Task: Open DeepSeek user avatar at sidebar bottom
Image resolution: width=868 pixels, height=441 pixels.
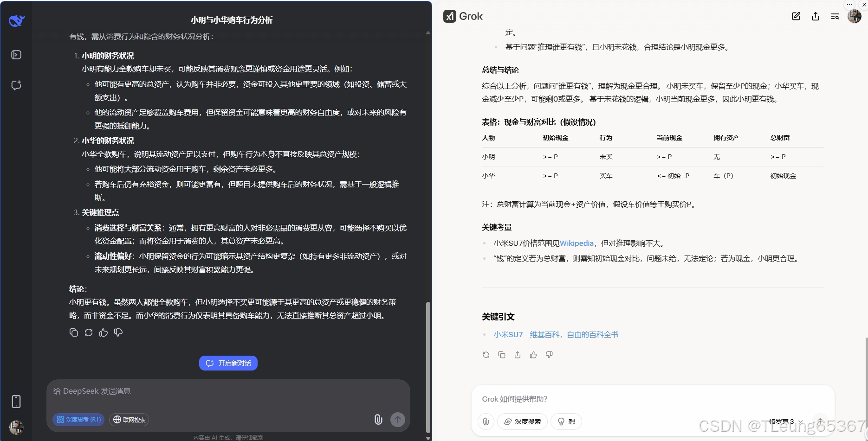Action: coord(16,427)
